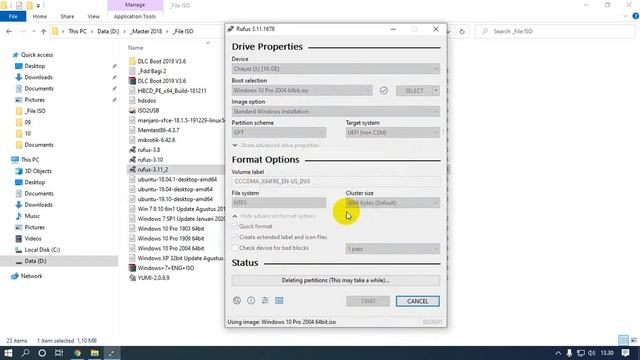The height and width of the screenshot is (360, 640).
Task: Toggle Quick format checkbox
Action: pyautogui.click(x=235, y=226)
